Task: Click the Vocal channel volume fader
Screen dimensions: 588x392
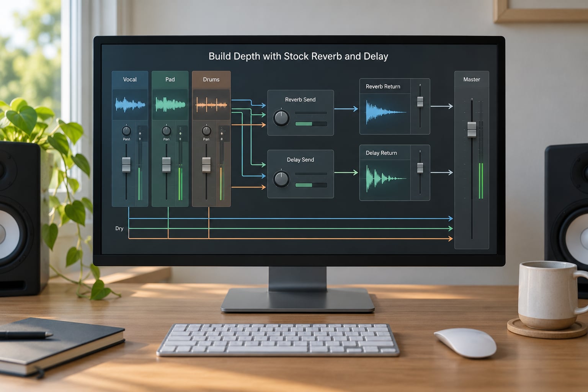Action: [x=126, y=165]
